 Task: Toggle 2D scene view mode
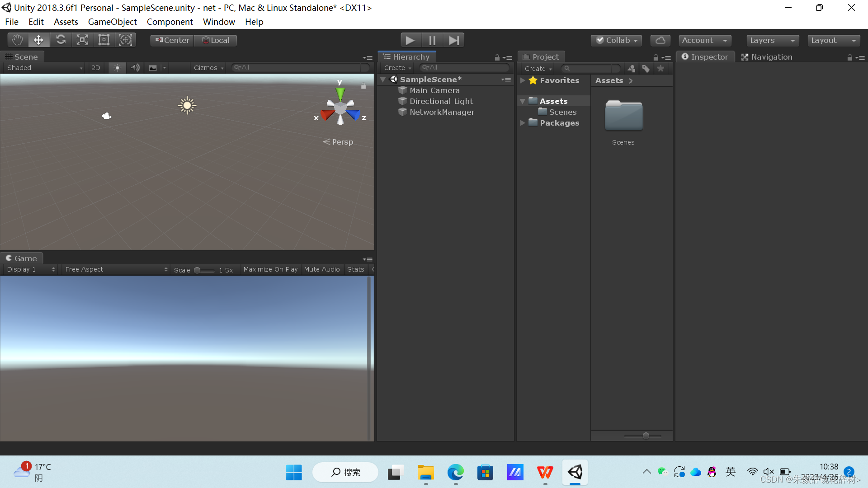click(x=95, y=68)
